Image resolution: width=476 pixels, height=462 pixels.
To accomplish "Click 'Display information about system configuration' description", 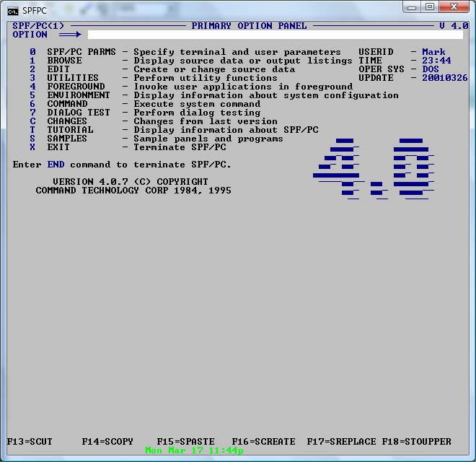I will (266, 95).
